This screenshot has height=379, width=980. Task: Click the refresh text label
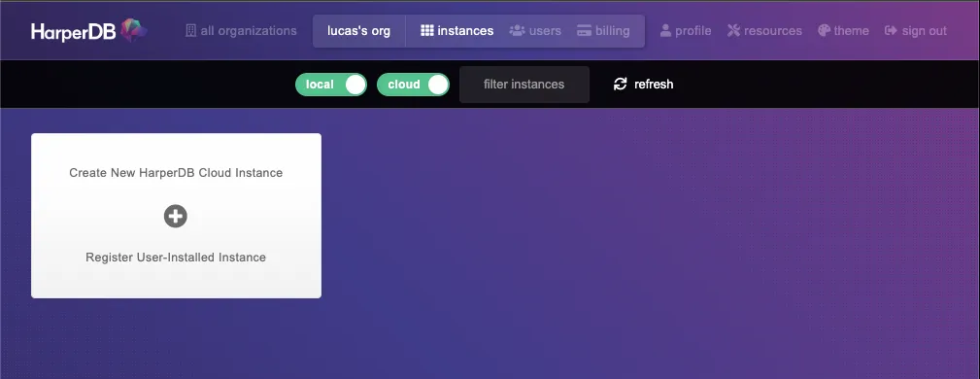coord(654,84)
